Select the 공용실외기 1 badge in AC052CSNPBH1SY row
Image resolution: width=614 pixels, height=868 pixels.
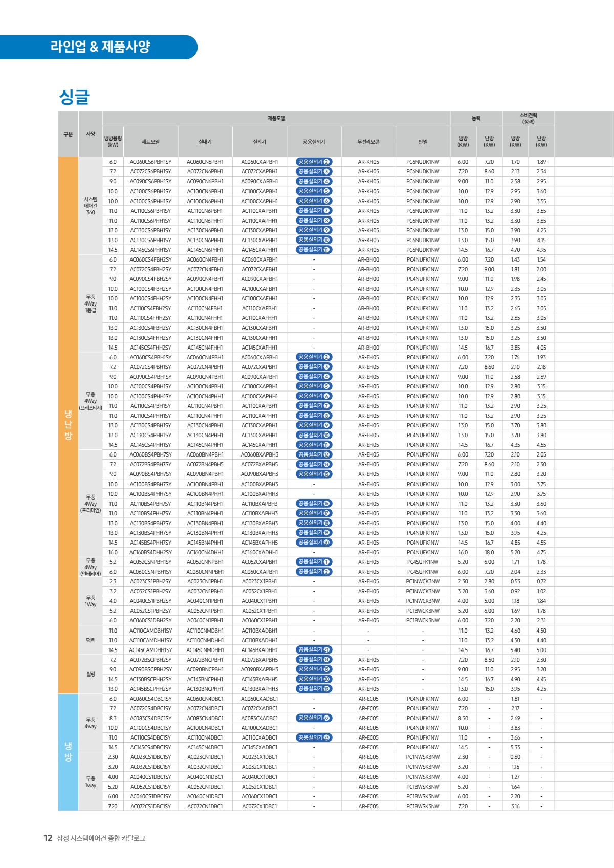pyautogui.click(x=314, y=562)
